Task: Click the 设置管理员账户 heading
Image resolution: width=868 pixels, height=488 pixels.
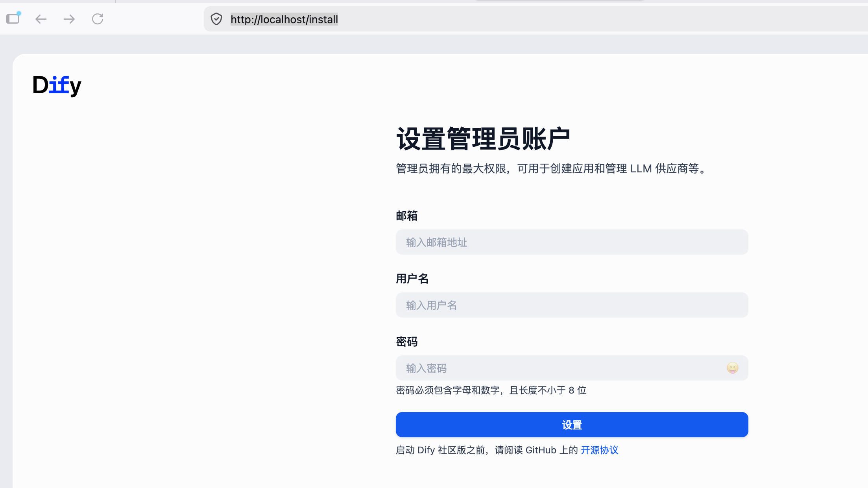Action: tap(483, 139)
